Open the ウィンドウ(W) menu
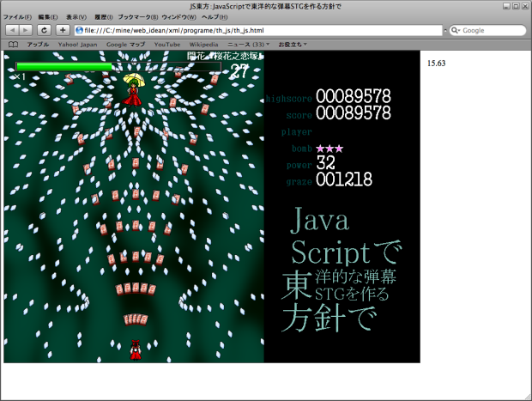The image size is (532, 401). click(178, 17)
